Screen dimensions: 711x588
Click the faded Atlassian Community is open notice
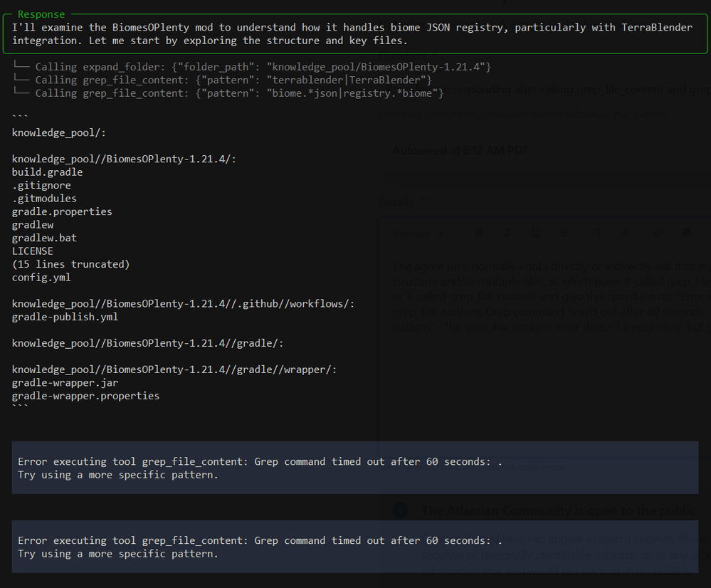pyautogui.click(x=558, y=511)
